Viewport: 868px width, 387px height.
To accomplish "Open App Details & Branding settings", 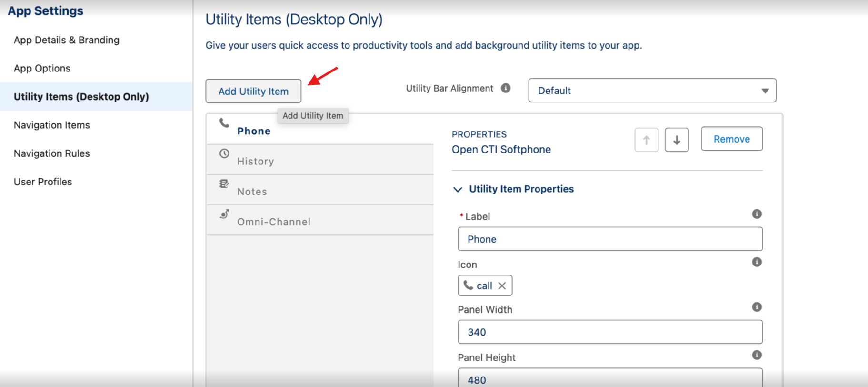I will 67,40.
